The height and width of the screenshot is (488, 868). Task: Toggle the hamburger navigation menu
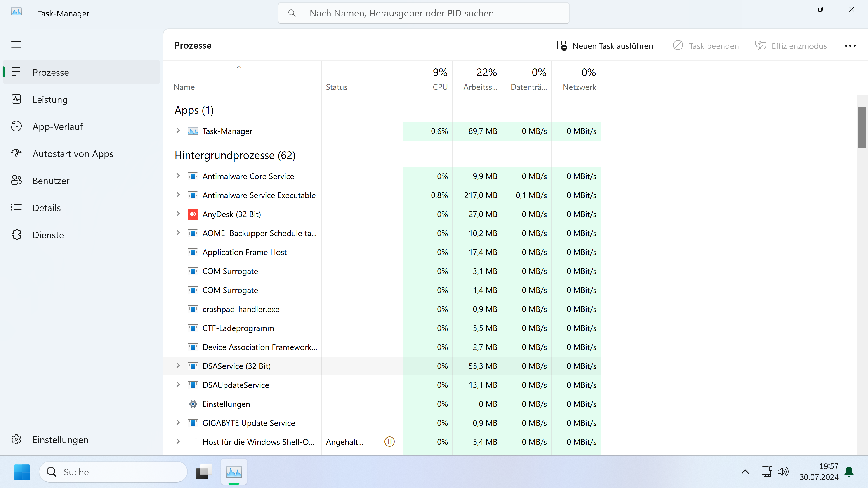pyautogui.click(x=16, y=45)
